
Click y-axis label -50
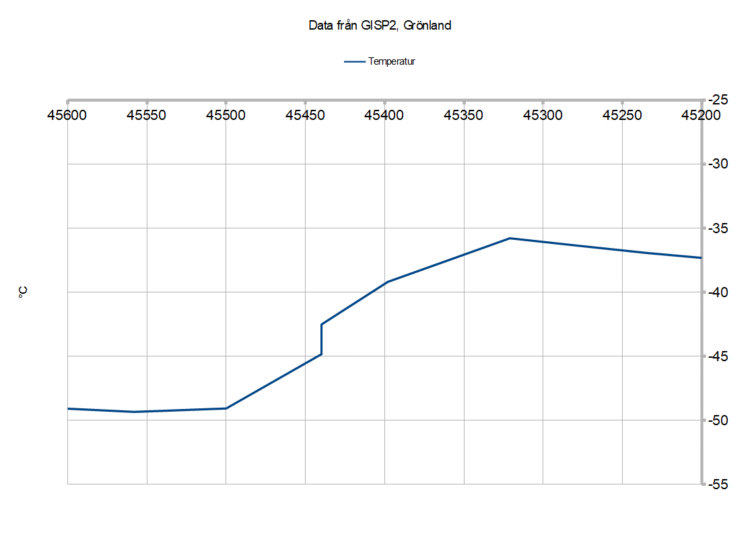pos(718,420)
